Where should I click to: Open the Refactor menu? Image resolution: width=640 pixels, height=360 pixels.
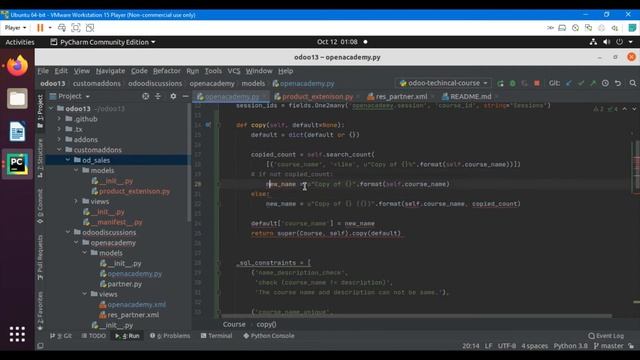tap(167, 71)
